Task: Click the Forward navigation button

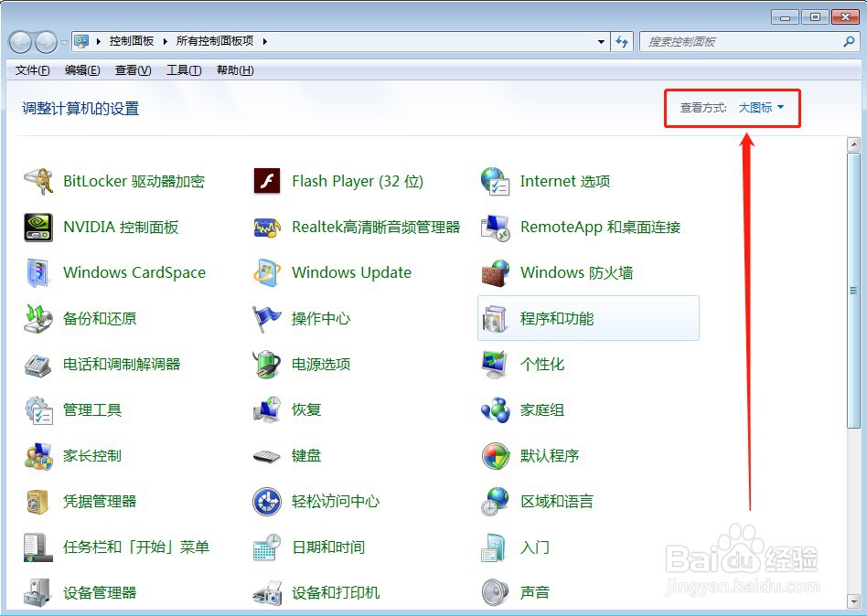Action: [47, 42]
